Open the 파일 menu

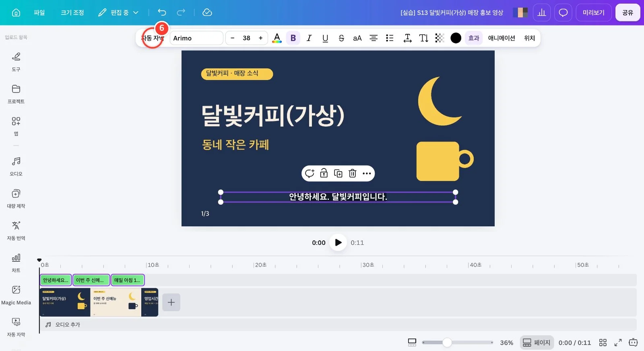click(x=39, y=12)
